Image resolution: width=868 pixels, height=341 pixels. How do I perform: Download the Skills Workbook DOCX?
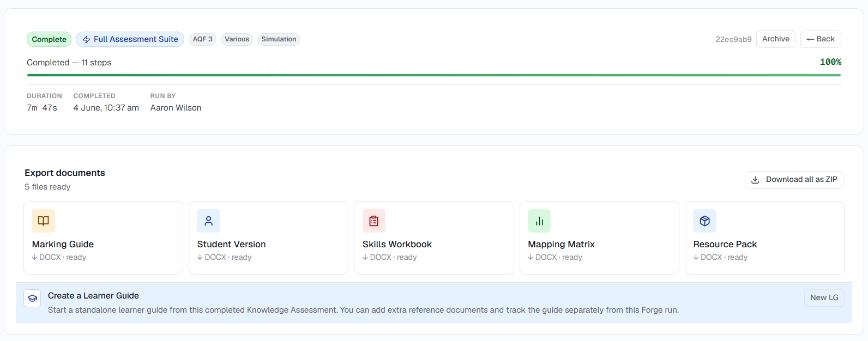click(x=434, y=238)
